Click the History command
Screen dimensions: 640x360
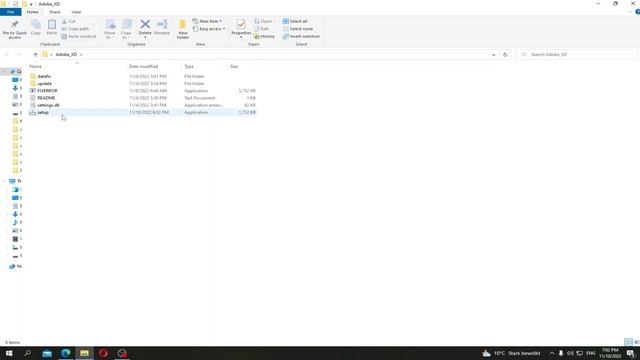tap(264, 36)
